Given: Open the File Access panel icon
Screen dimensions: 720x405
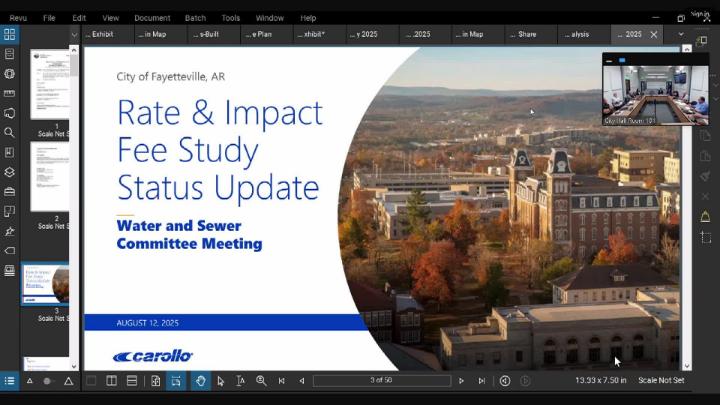Looking at the screenshot, I should click(9, 54).
